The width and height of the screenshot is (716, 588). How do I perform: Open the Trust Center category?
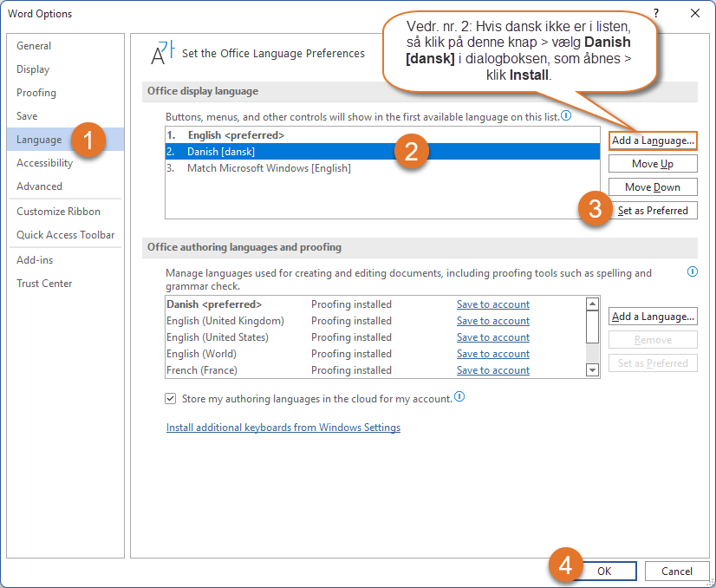pos(65,284)
